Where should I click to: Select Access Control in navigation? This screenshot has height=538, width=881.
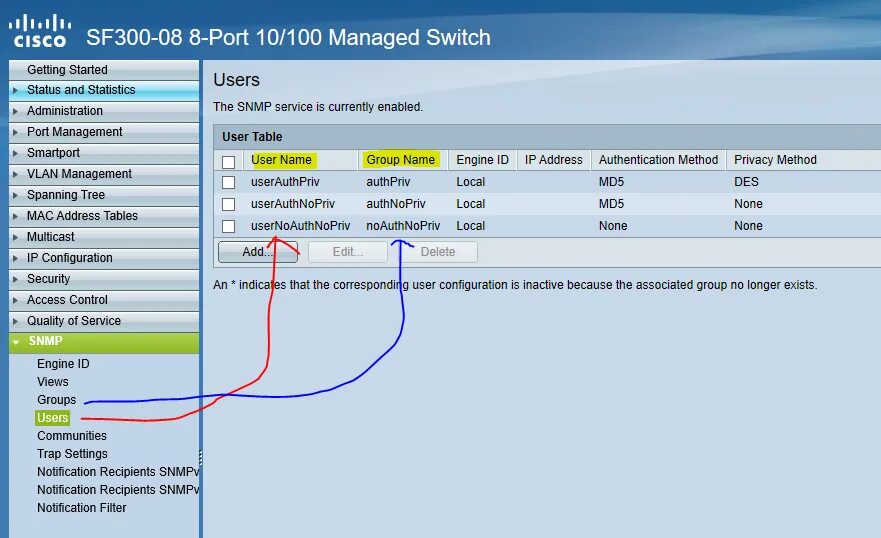coord(104,300)
